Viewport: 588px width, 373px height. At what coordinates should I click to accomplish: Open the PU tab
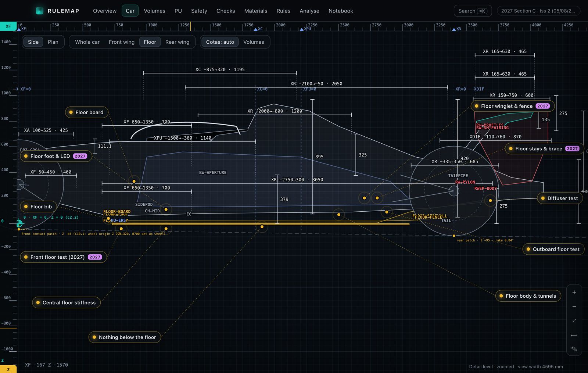click(178, 11)
